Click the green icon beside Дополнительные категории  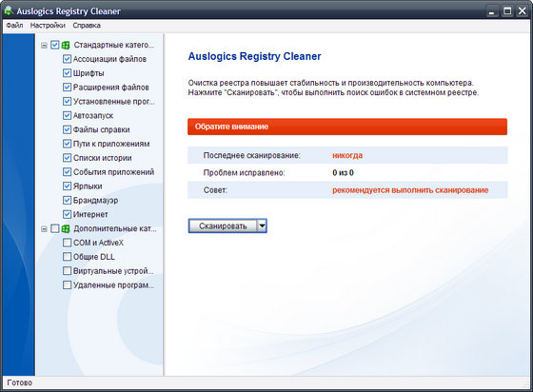[x=66, y=228]
